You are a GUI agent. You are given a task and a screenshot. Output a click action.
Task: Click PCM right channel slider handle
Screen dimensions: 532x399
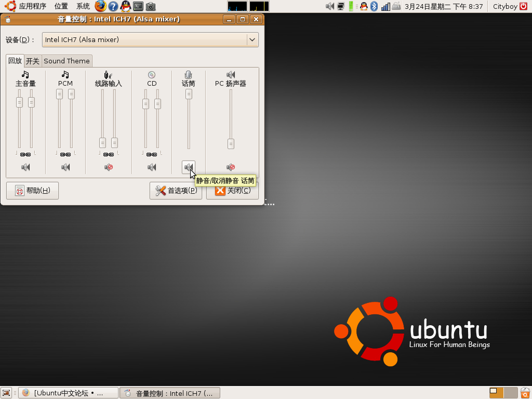tap(71, 94)
